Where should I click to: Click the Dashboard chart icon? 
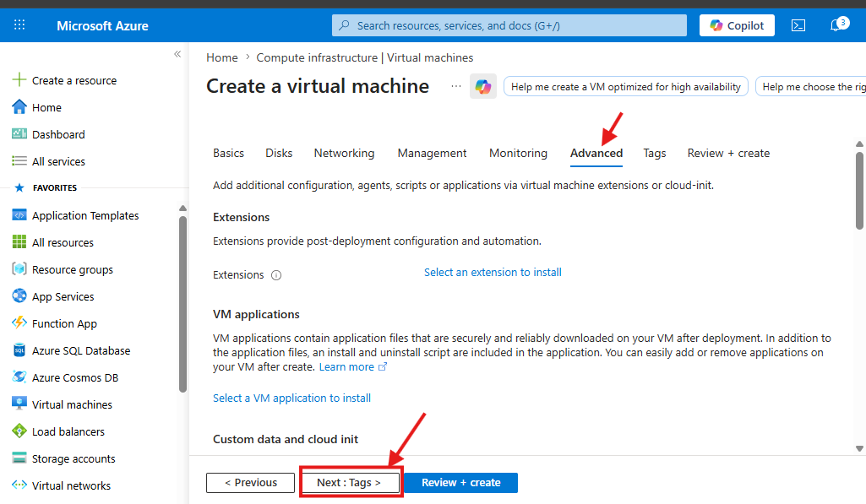pyautogui.click(x=19, y=133)
